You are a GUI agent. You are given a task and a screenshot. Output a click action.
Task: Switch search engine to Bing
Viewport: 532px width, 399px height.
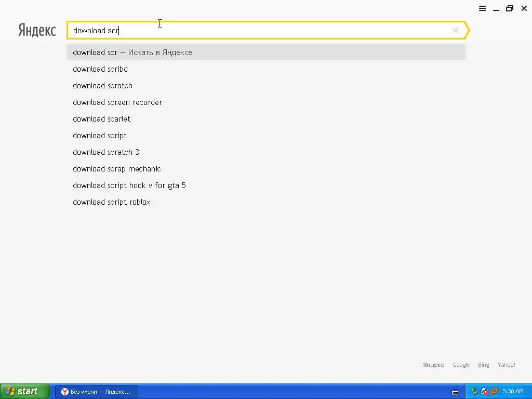[x=484, y=365]
